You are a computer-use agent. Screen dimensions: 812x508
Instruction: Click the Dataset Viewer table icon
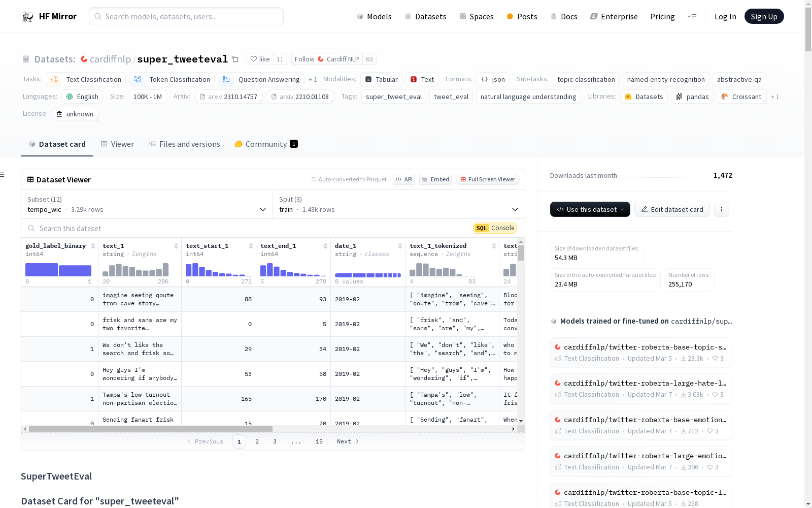point(30,179)
